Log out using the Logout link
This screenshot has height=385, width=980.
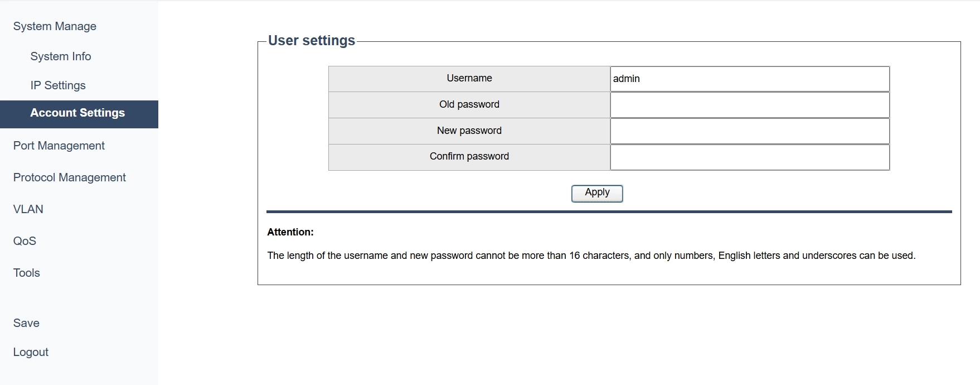point(31,352)
